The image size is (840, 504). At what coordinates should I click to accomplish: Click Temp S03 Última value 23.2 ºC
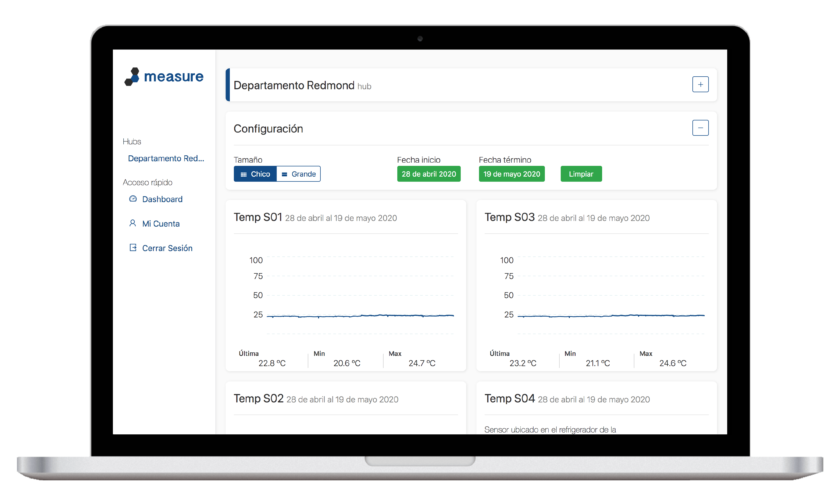(x=523, y=363)
